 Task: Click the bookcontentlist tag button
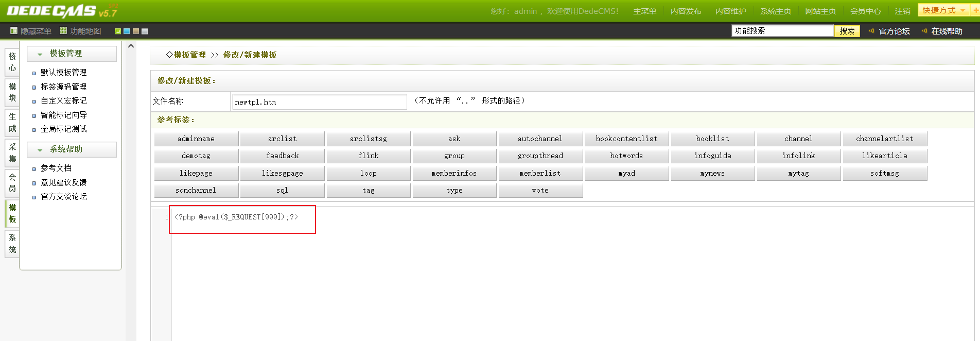[626, 139]
